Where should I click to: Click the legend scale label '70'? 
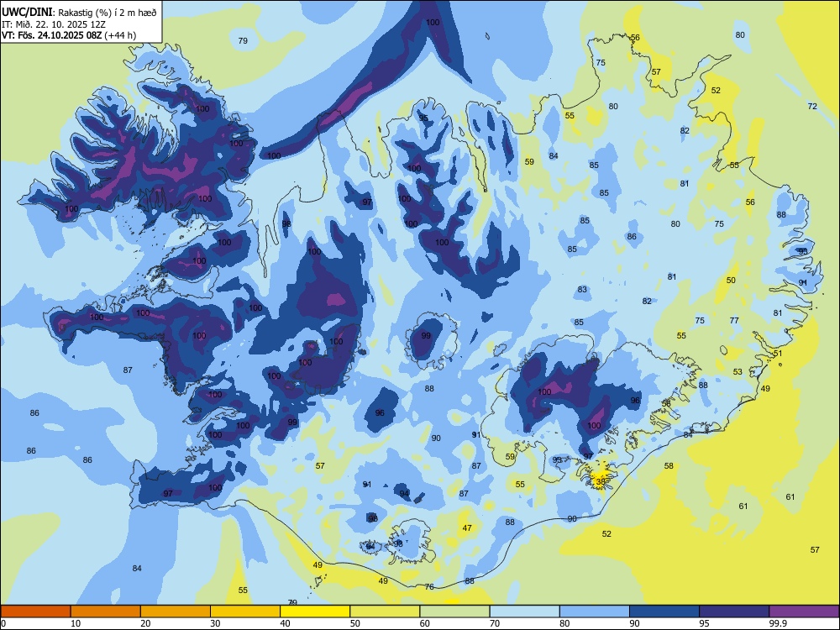(x=495, y=623)
